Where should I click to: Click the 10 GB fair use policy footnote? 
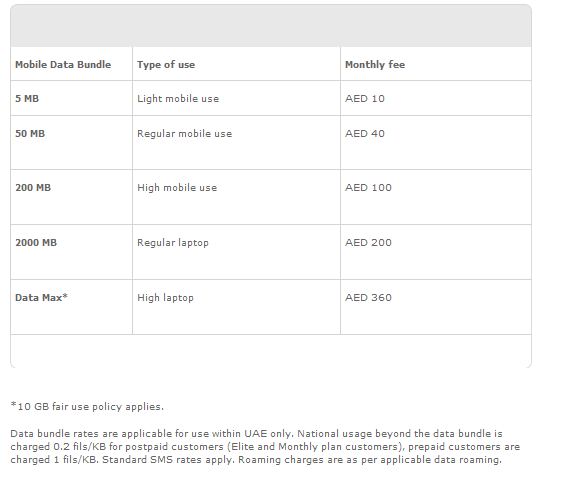(x=87, y=406)
